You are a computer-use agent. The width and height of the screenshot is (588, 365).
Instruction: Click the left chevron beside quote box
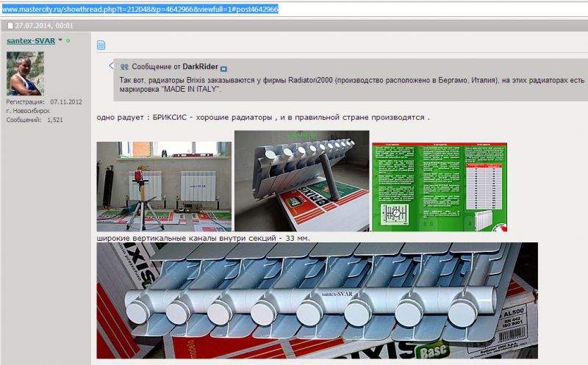pyautogui.click(x=110, y=65)
